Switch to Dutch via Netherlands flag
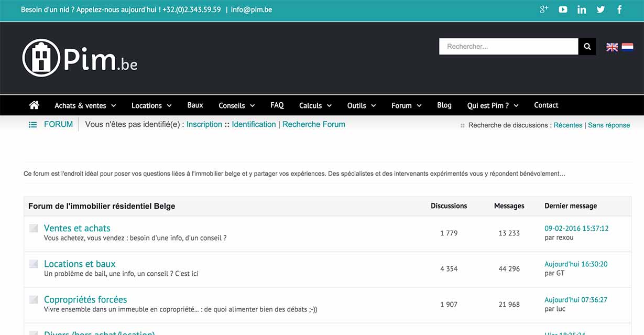 point(627,47)
